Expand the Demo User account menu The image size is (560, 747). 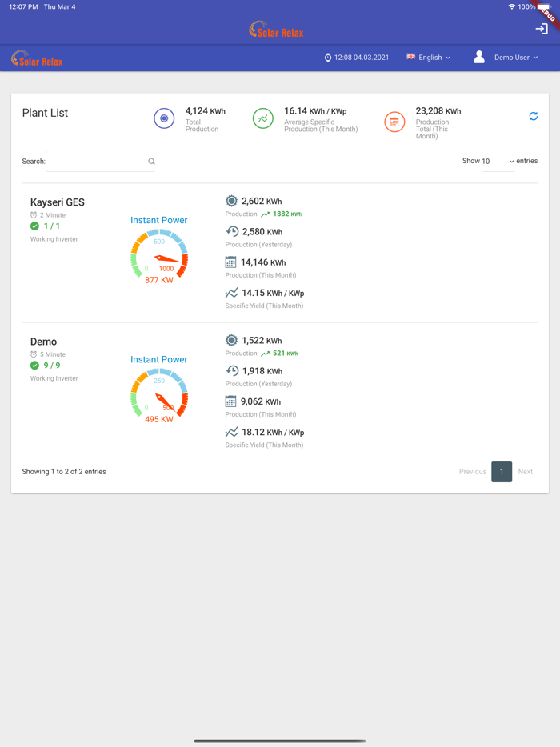[x=516, y=58]
